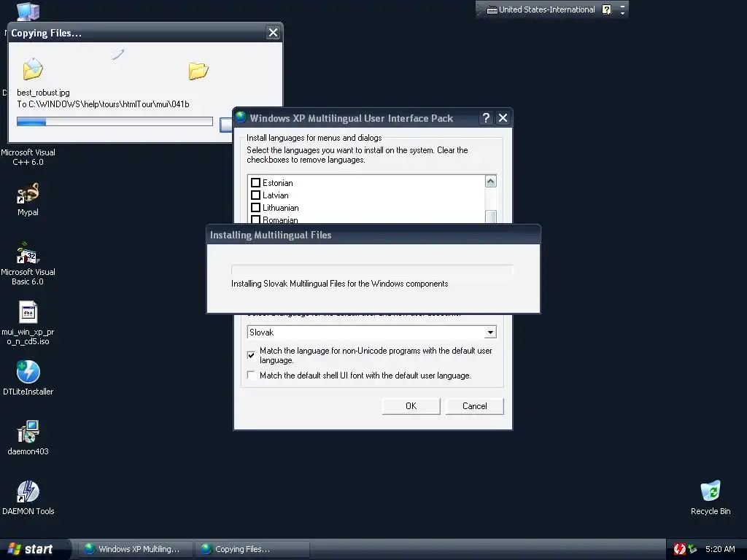Close the Windows XP Multilingual dialog
The height and width of the screenshot is (560, 747).
(x=503, y=118)
